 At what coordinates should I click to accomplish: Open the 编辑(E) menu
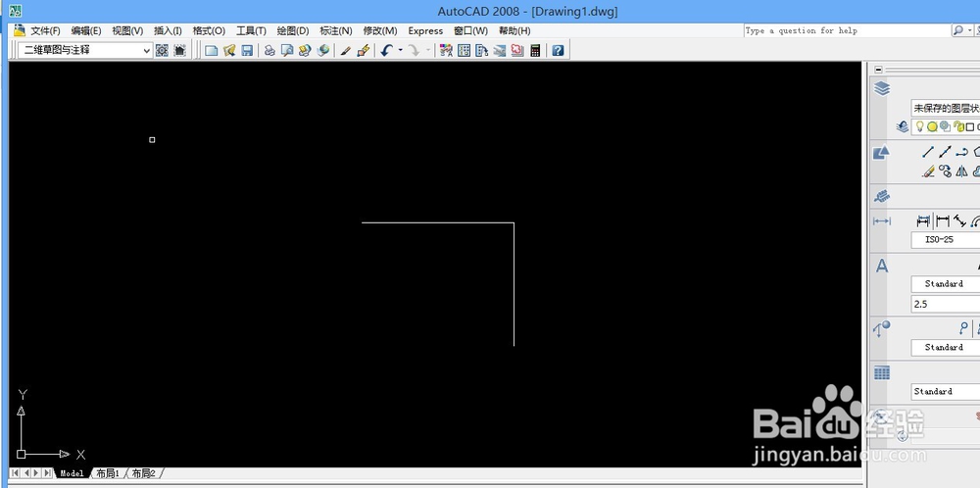tap(85, 30)
